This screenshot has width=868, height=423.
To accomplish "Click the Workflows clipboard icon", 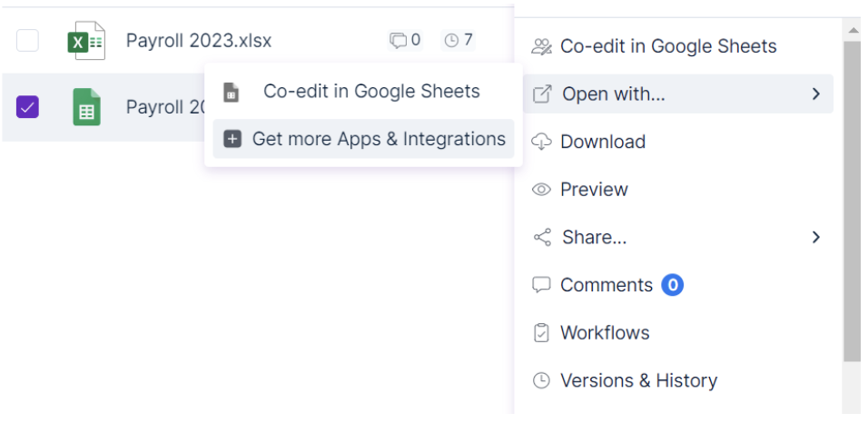I will click(x=541, y=333).
